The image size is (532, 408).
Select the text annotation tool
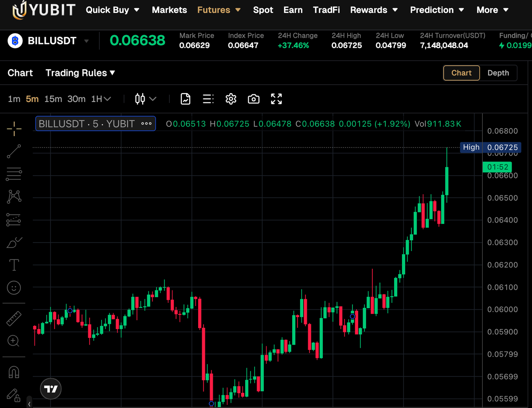pos(14,265)
